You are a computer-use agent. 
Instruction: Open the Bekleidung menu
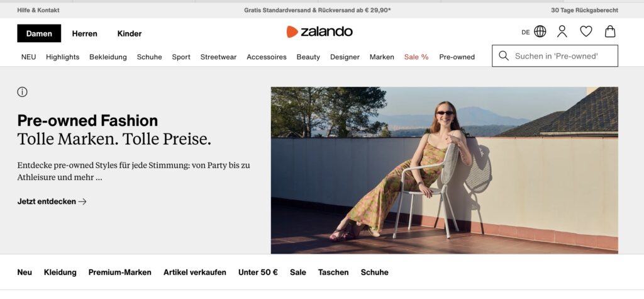coord(108,57)
